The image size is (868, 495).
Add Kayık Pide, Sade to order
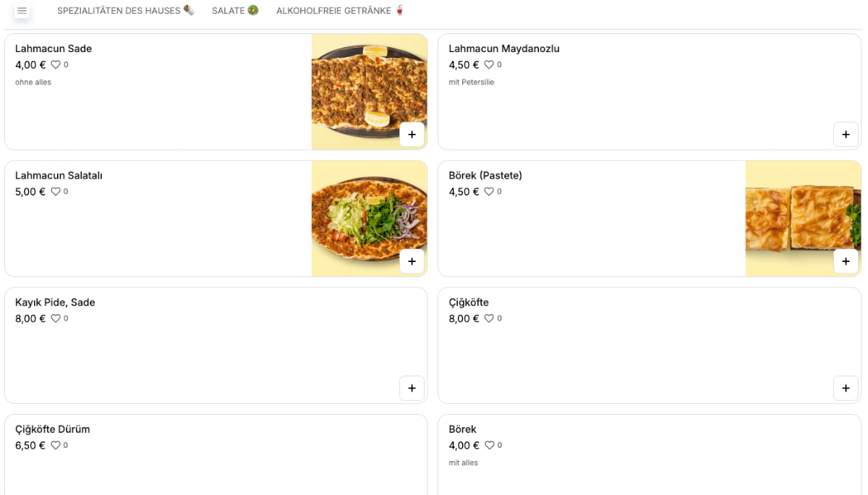pyautogui.click(x=412, y=388)
